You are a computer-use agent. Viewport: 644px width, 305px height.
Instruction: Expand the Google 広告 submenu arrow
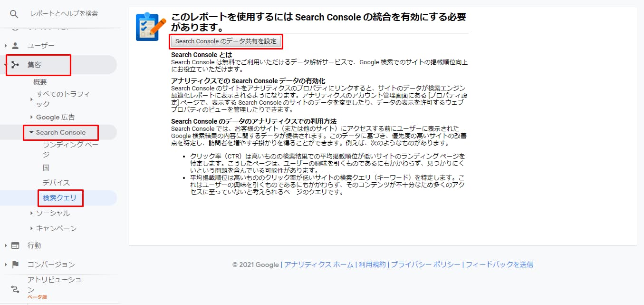tap(31, 117)
